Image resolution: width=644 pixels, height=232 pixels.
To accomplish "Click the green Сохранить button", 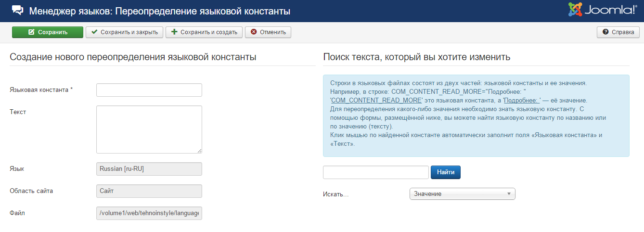I will [x=47, y=32].
